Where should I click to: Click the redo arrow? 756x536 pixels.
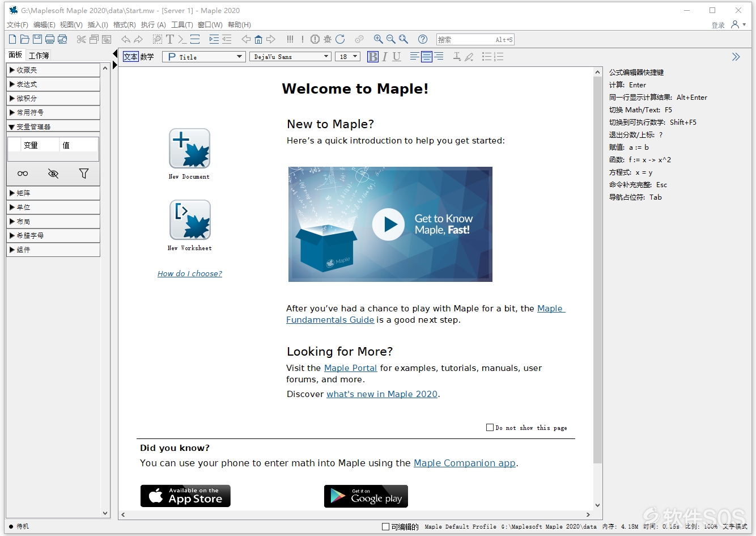point(138,39)
